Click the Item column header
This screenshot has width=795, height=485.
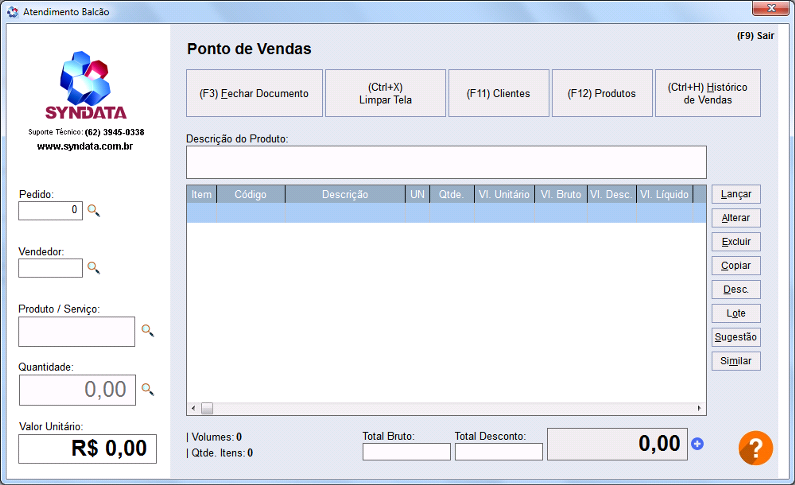pyautogui.click(x=201, y=194)
